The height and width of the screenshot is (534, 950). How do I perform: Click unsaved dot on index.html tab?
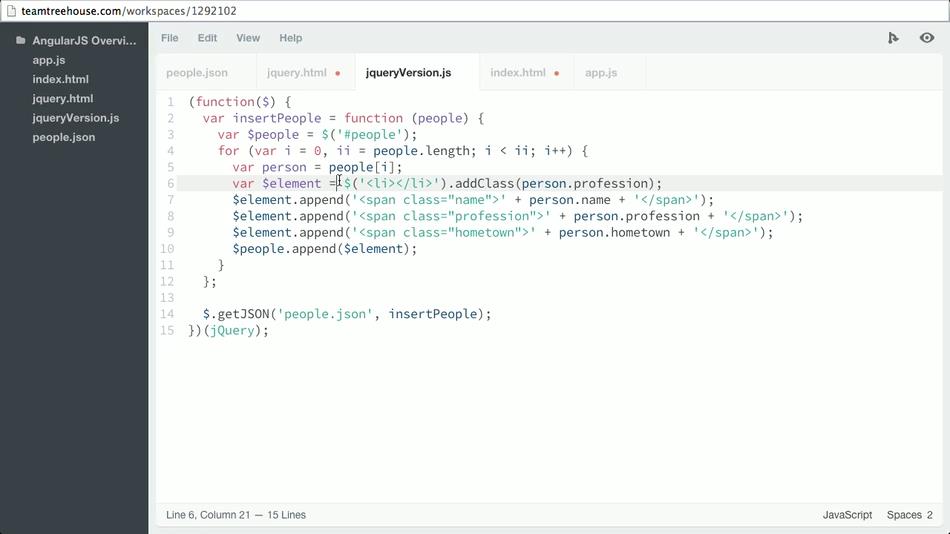tap(556, 73)
